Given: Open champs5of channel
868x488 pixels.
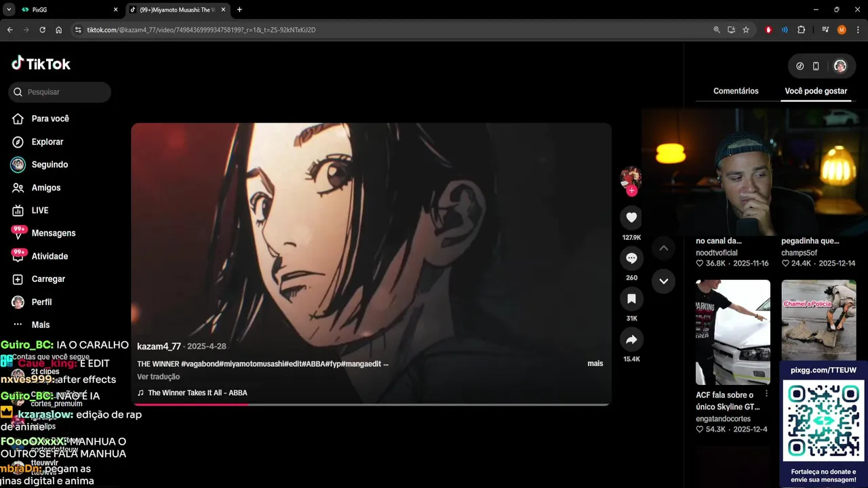Looking at the screenshot, I should (801, 253).
